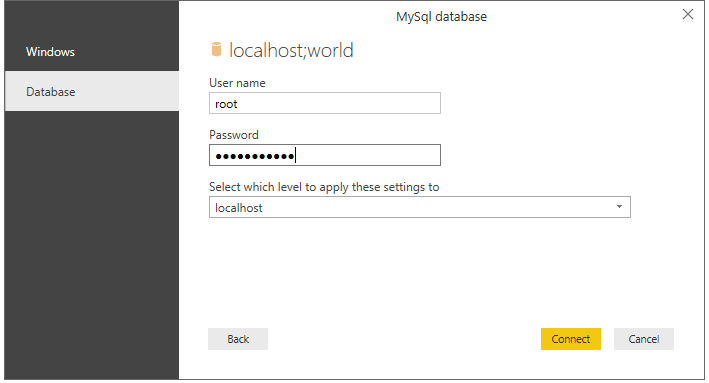Cancel the MySql database dialog
The height and width of the screenshot is (383, 709).
pos(643,339)
